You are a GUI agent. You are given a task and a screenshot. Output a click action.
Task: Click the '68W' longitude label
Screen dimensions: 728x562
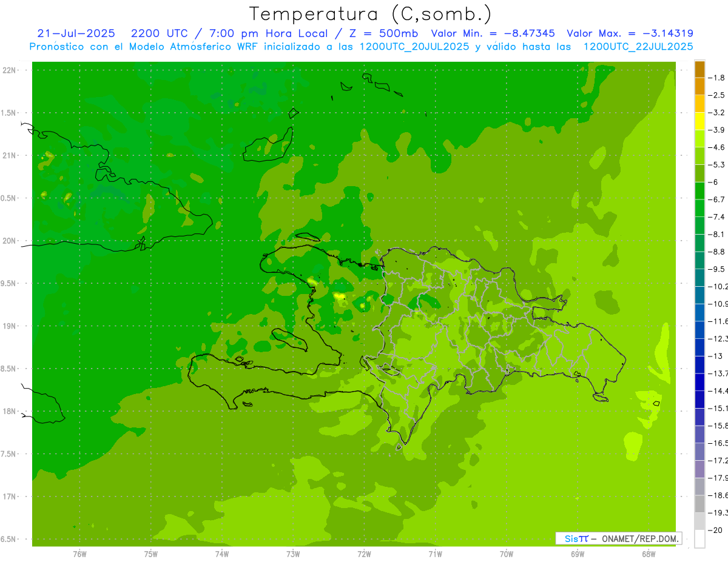[649, 554]
